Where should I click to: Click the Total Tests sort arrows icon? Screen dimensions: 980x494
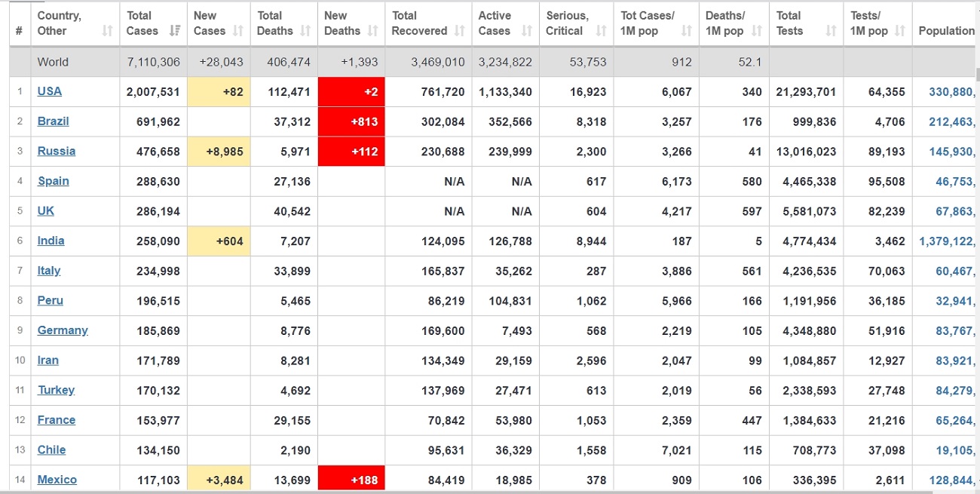click(x=831, y=31)
